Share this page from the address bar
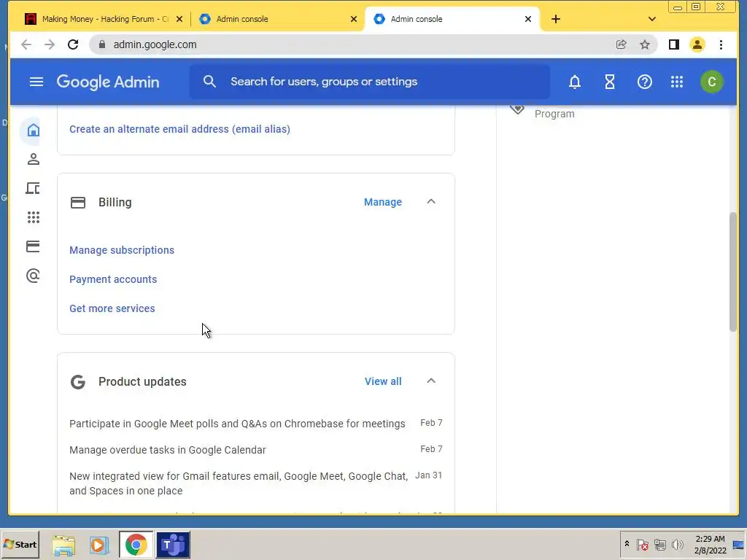 pyautogui.click(x=621, y=44)
